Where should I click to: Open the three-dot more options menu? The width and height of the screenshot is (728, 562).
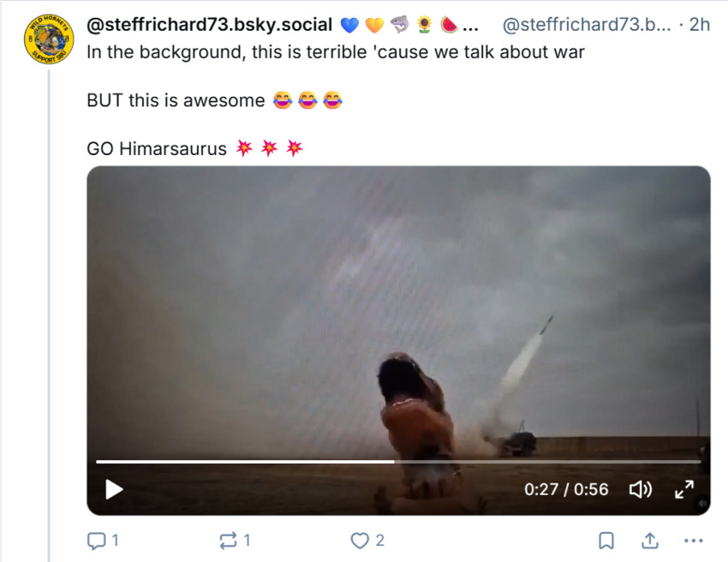click(694, 541)
